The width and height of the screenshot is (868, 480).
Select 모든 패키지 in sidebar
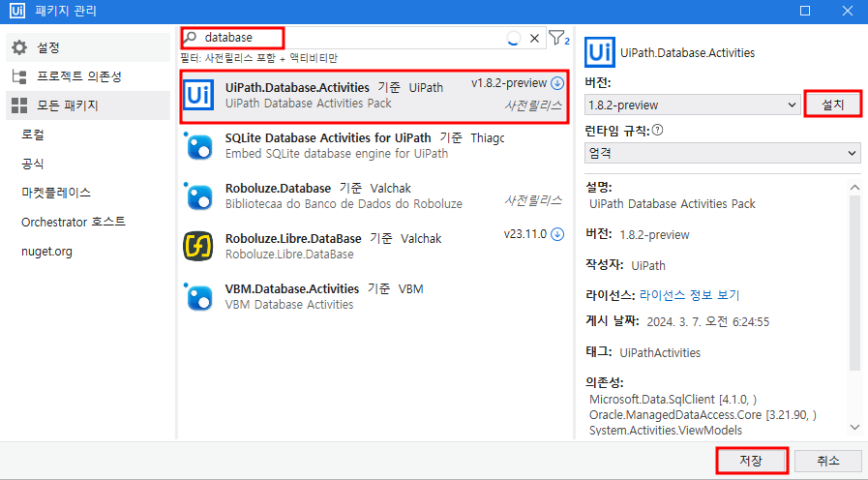[87, 105]
